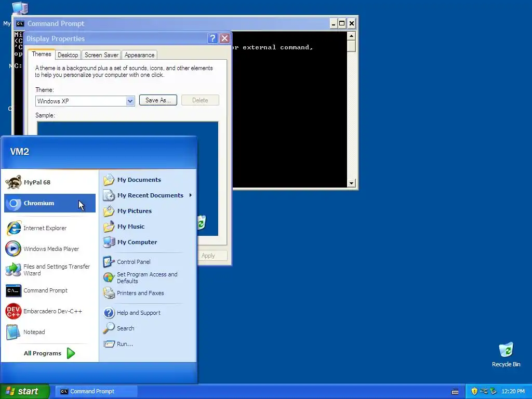Open Search from Start menu

click(148, 328)
